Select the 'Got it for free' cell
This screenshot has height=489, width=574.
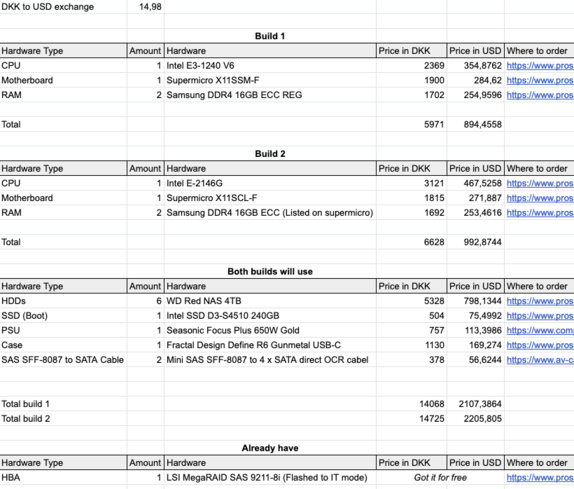tap(440, 477)
